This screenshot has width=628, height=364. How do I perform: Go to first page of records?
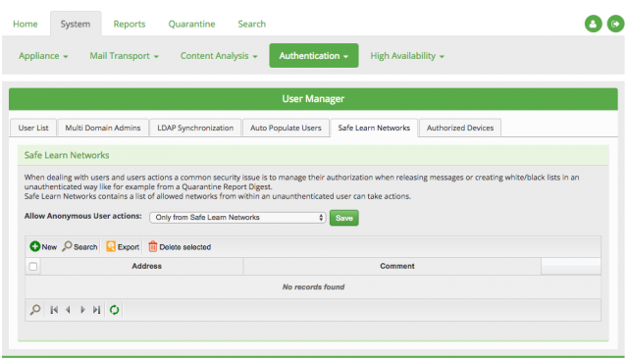(54, 309)
